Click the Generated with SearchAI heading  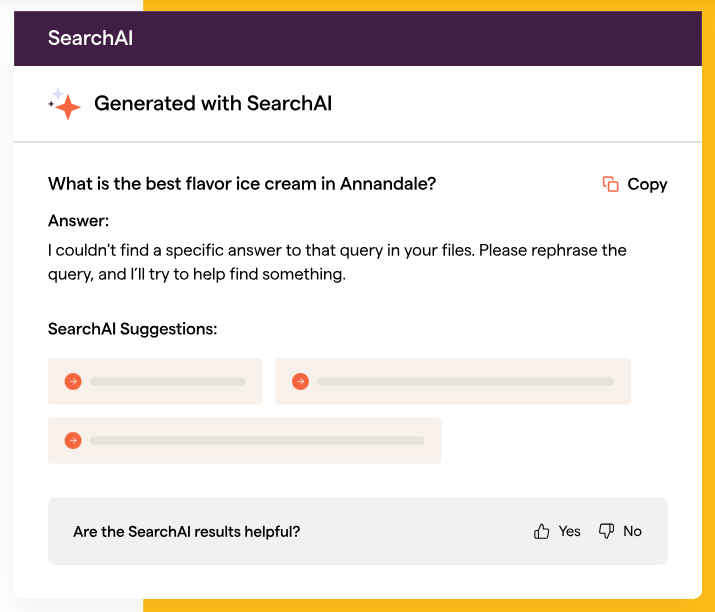(x=213, y=104)
